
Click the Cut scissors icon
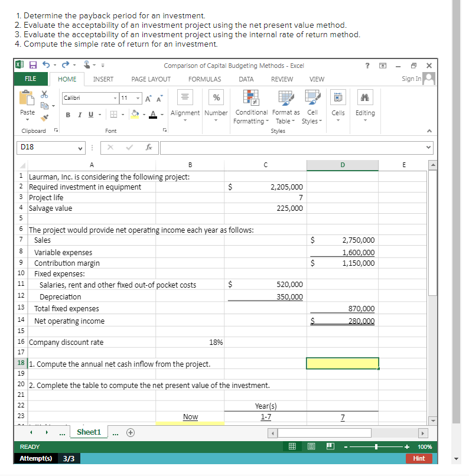[44, 94]
